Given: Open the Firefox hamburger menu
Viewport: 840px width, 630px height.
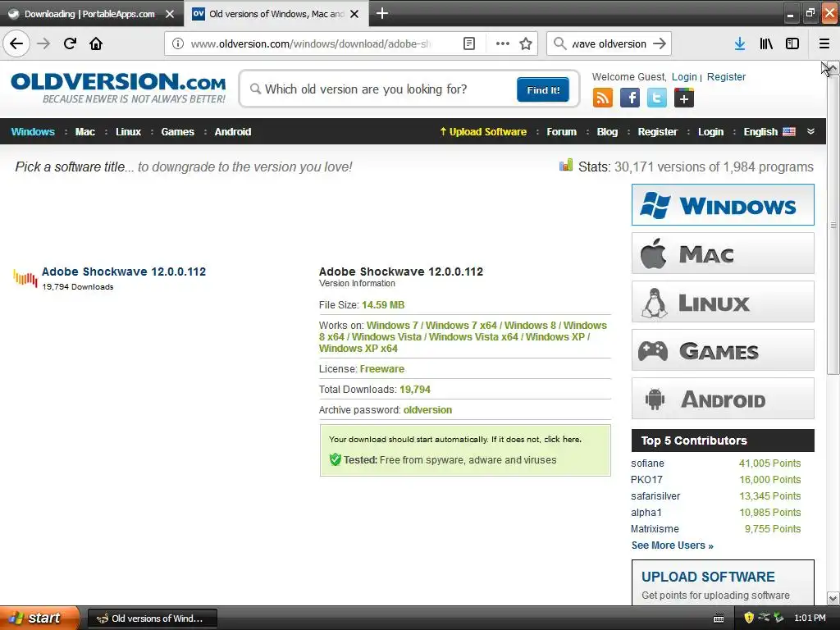Looking at the screenshot, I should point(824,43).
